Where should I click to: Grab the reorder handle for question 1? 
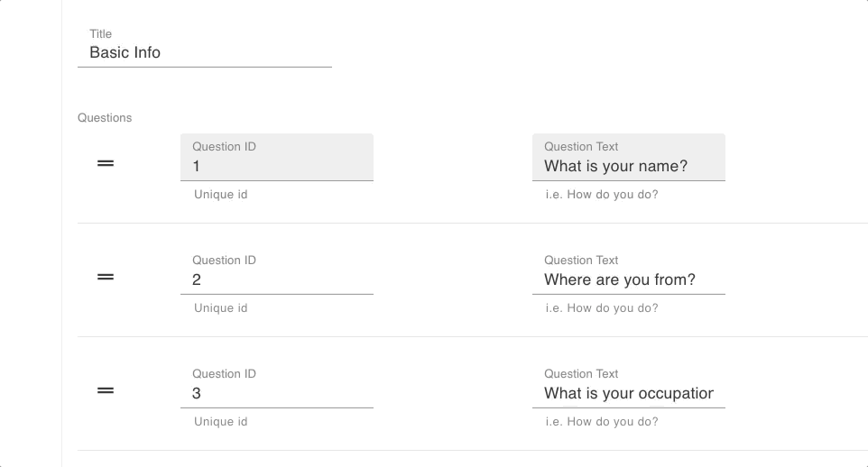[x=106, y=163]
